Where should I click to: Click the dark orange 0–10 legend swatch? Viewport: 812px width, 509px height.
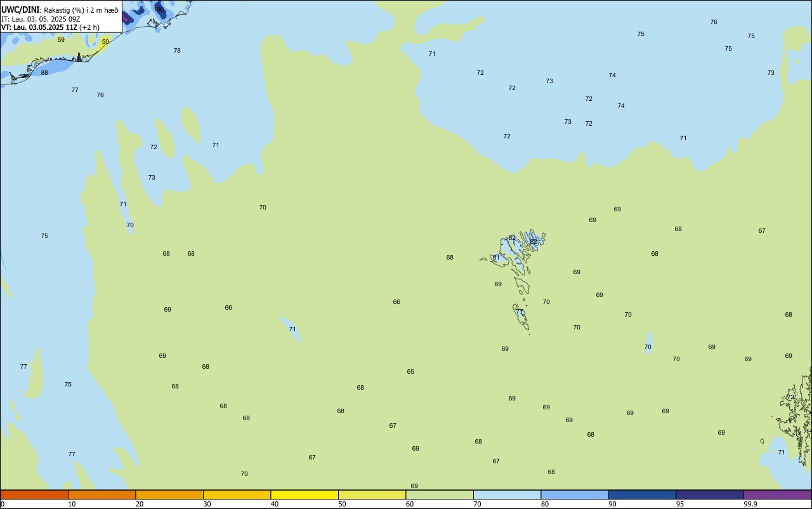coord(34,494)
